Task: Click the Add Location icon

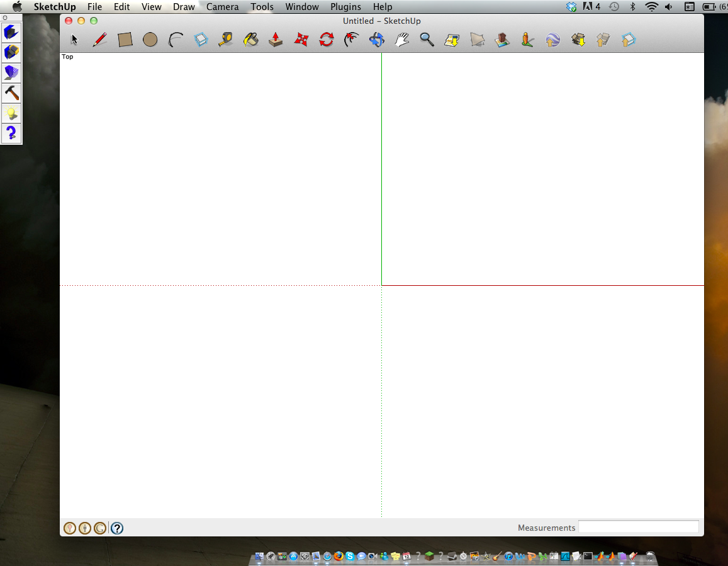Action: click(452, 40)
